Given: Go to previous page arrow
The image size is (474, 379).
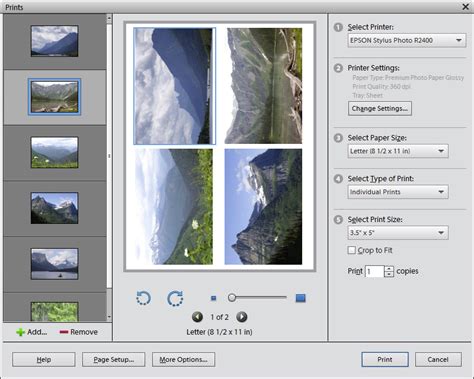Looking at the screenshot, I should click(197, 317).
